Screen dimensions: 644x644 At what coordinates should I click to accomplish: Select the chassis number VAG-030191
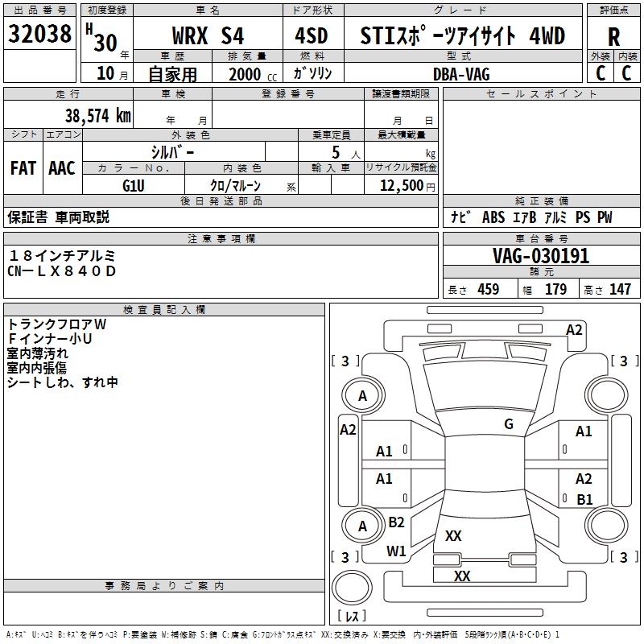tap(541, 257)
